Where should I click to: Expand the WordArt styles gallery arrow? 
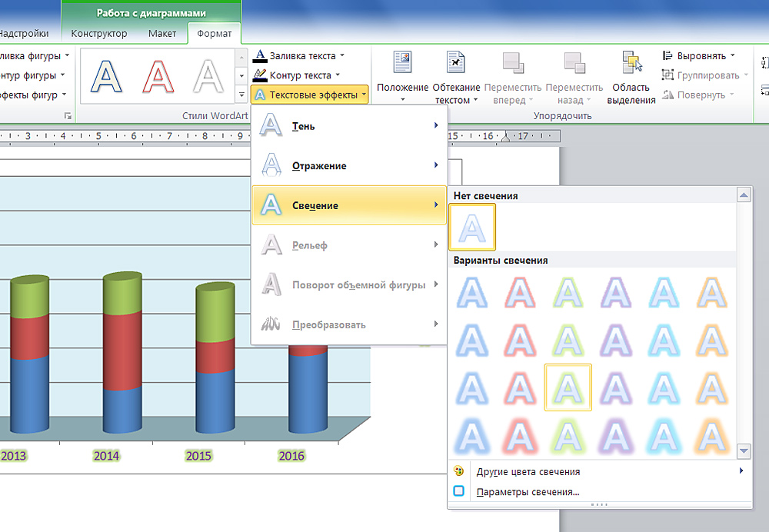pyautogui.click(x=241, y=94)
